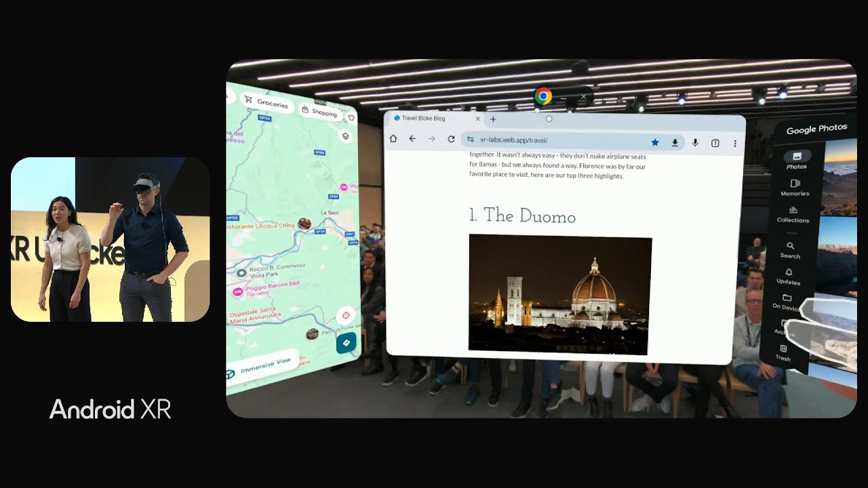The height and width of the screenshot is (488, 868).
Task: Open Memories in Google Photos
Action: (795, 188)
